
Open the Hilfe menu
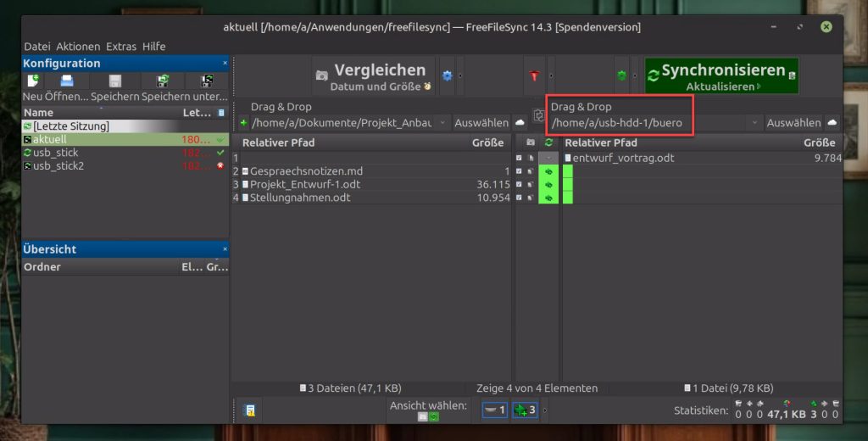[x=154, y=47]
